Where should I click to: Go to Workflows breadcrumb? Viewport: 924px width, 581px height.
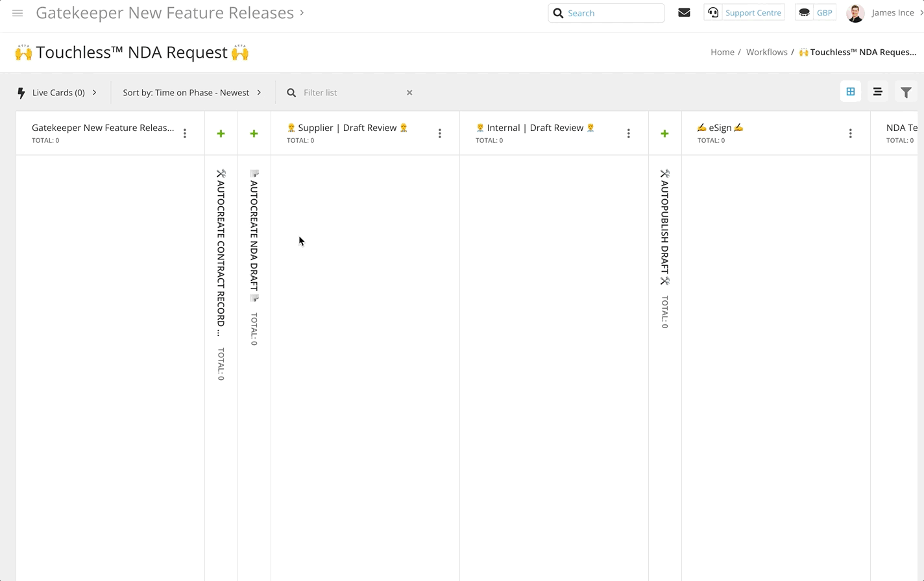coord(766,52)
